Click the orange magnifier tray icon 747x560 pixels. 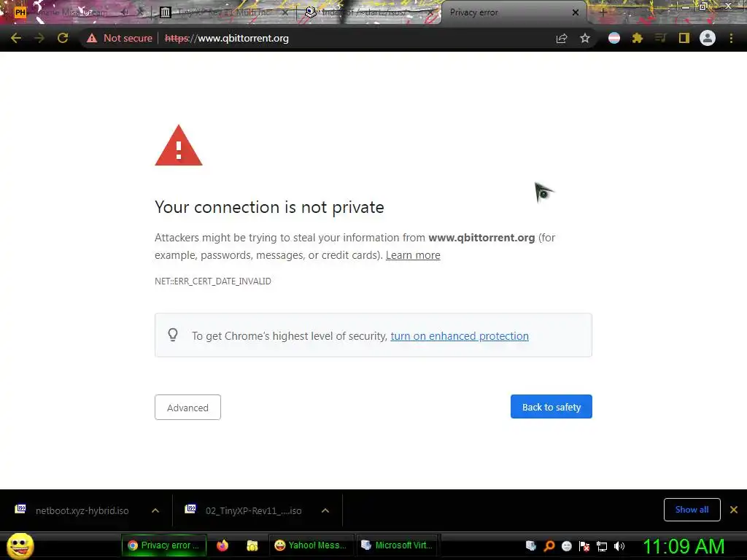[x=549, y=545]
